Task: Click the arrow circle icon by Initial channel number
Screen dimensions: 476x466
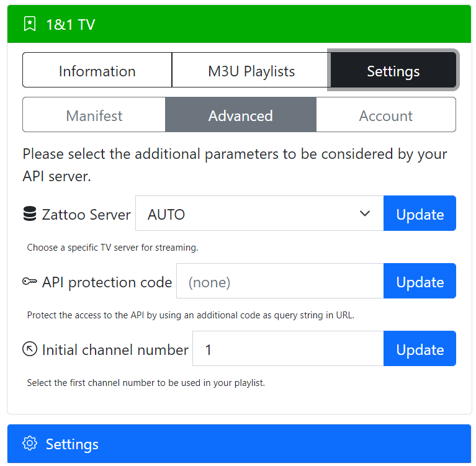Action: pos(30,349)
